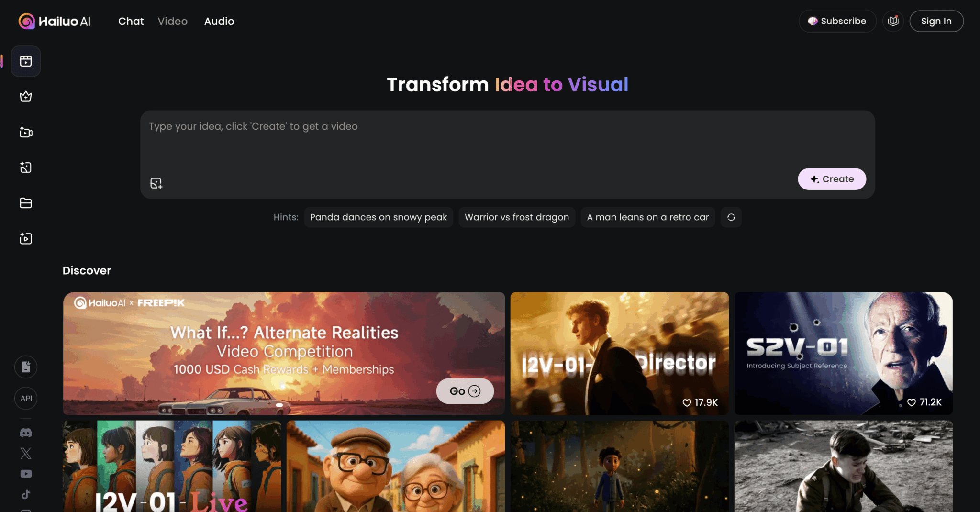Click the mobile app download icon

tap(26, 367)
